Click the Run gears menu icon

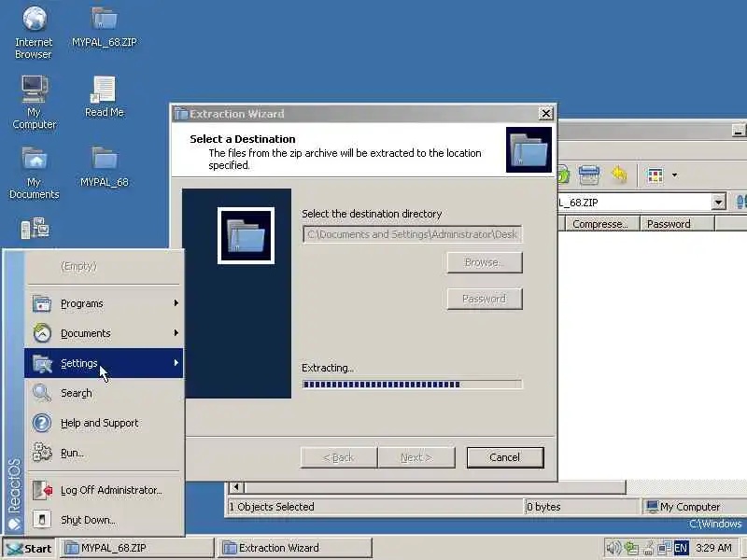point(42,453)
